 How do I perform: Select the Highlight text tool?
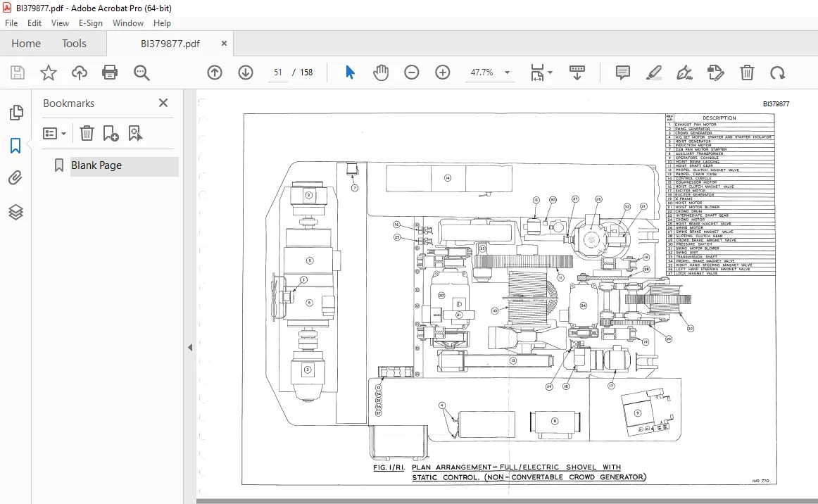point(653,73)
